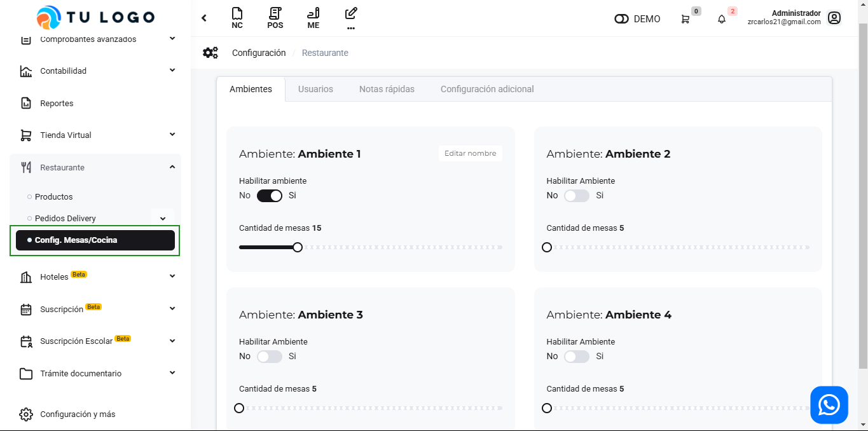868x431 pixels.
Task: Open the Notas rápidas tab
Action: [x=387, y=89]
